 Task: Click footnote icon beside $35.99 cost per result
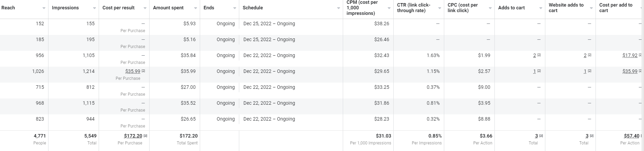click(x=144, y=71)
